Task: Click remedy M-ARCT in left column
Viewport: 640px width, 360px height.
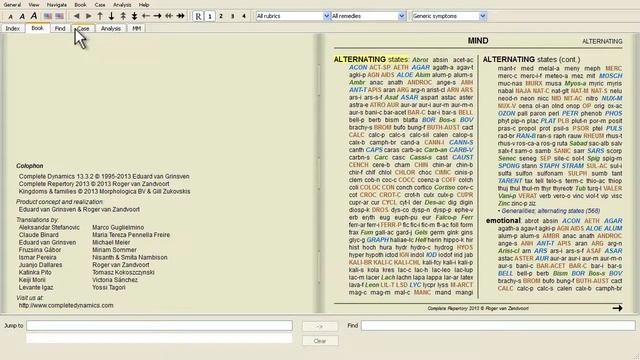Action: coord(462,285)
